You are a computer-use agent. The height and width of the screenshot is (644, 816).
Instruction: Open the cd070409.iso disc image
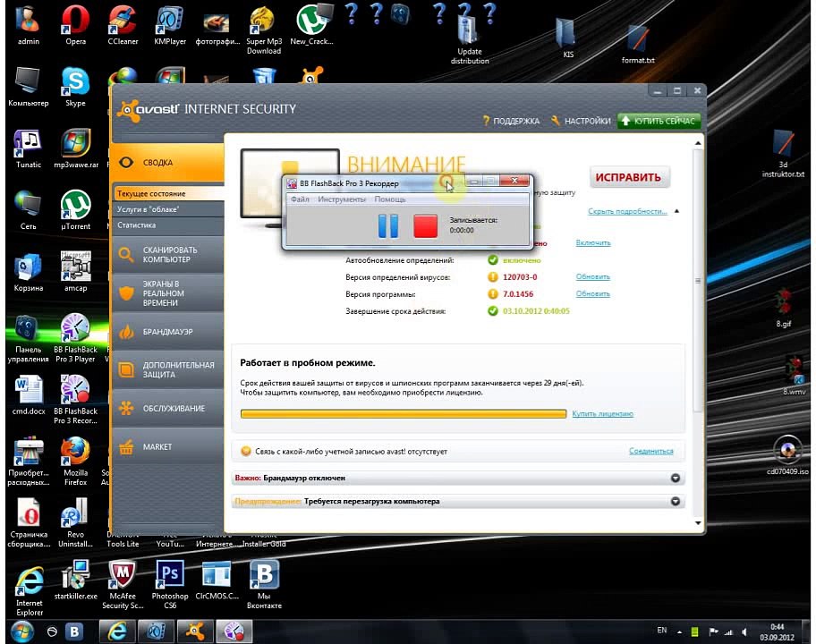point(787,455)
